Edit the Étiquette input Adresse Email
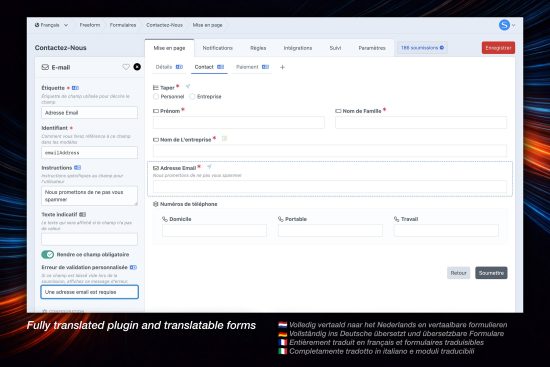Viewport: 550px width, 367px height. click(89, 113)
